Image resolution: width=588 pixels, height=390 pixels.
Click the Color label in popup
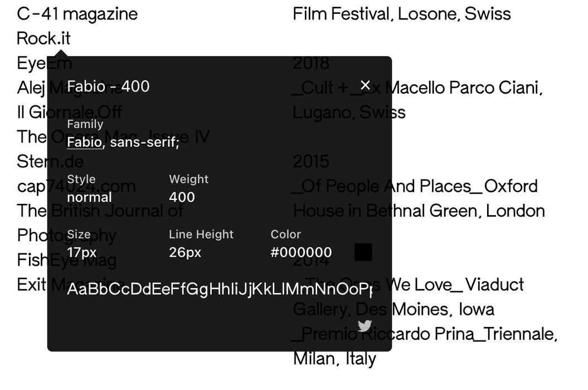point(286,235)
